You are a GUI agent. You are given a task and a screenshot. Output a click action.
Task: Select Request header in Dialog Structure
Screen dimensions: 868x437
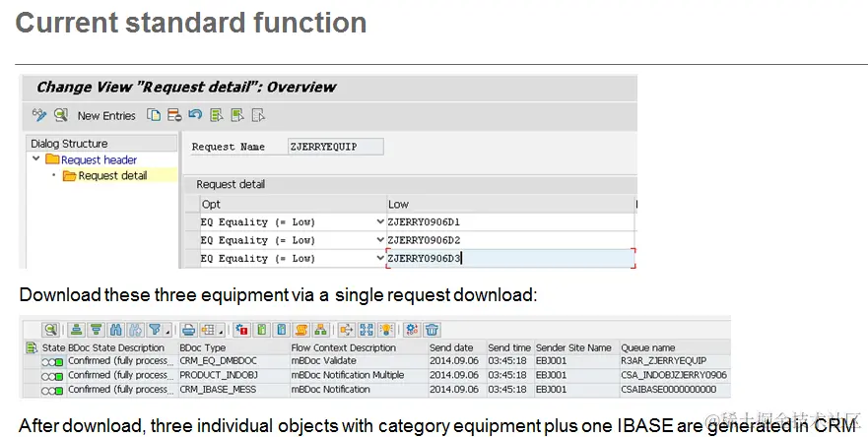(99, 159)
